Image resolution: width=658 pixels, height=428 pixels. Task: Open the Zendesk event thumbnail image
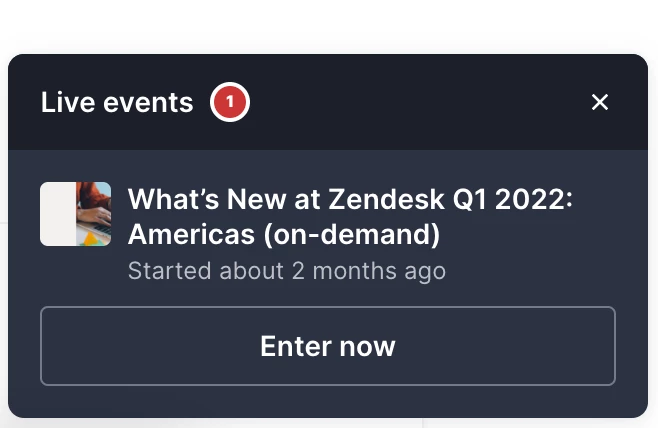point(76,214)
